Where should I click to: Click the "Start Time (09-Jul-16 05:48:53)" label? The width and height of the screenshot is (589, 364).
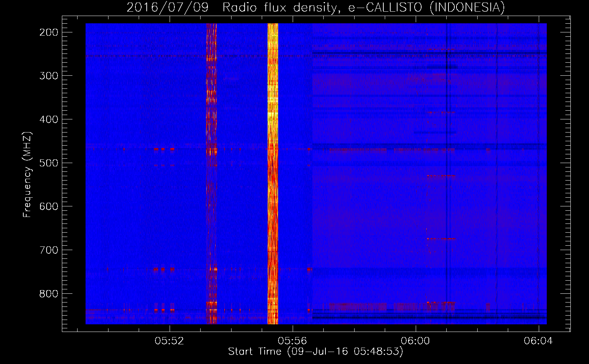tap(316, 352)
